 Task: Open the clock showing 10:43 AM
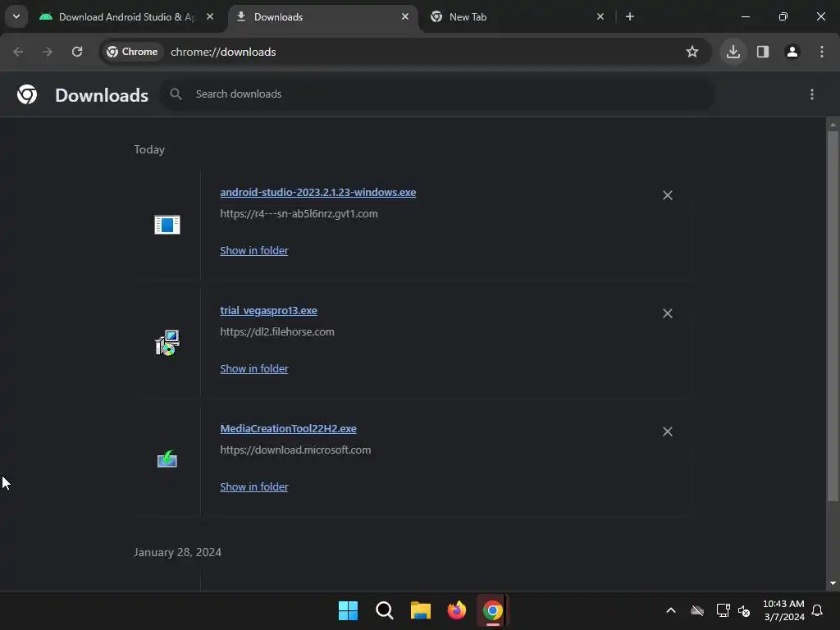[783, 610]
